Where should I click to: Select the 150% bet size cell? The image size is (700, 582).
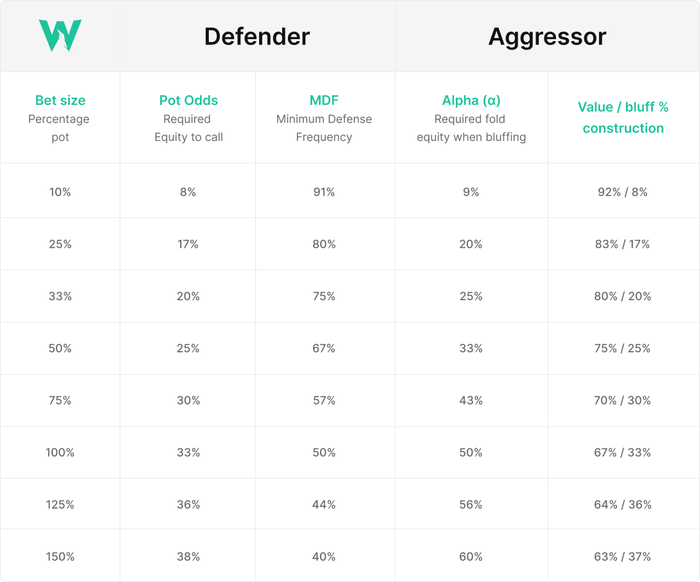coord(60,556)
